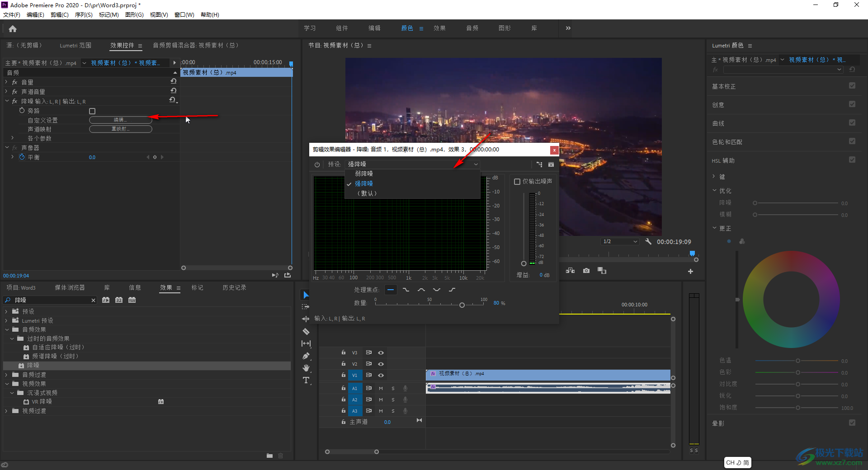Filter effects by YUV icon
This screenshot has width=868, height=470.
(132, 300)
